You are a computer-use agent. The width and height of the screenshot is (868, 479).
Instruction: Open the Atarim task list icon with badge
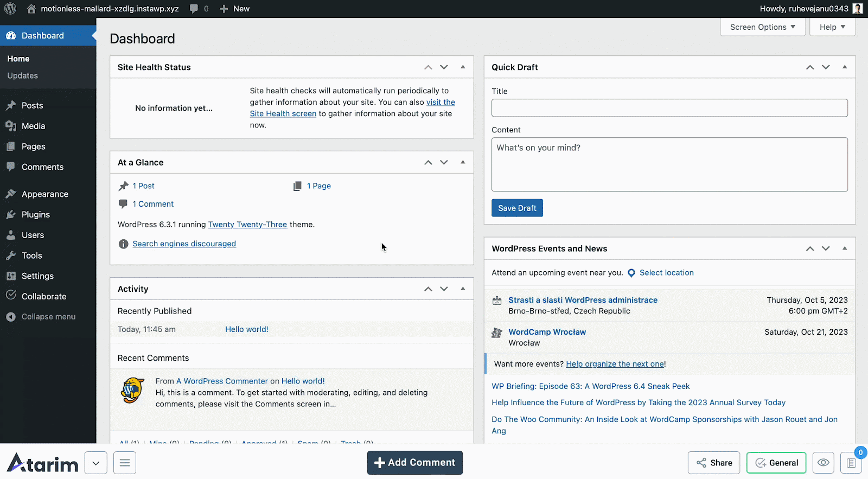[x=851, y=463]
